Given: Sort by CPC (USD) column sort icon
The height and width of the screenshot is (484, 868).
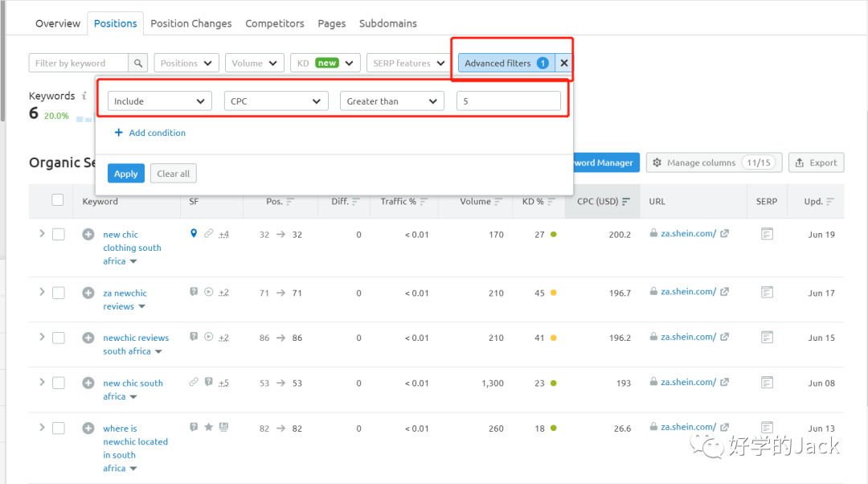Looking at the screenshot, I should coord(625,202).
